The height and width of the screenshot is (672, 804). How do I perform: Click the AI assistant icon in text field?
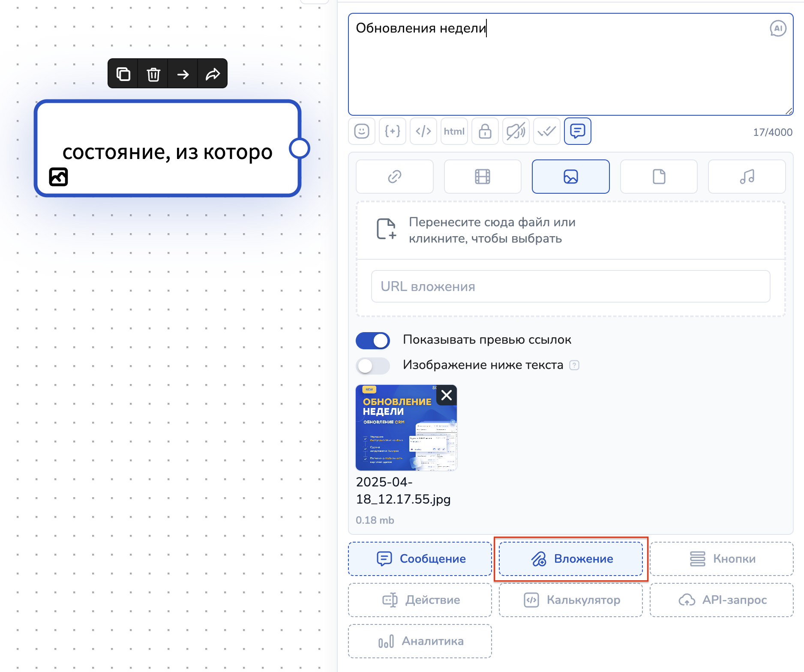pos(777,29)
